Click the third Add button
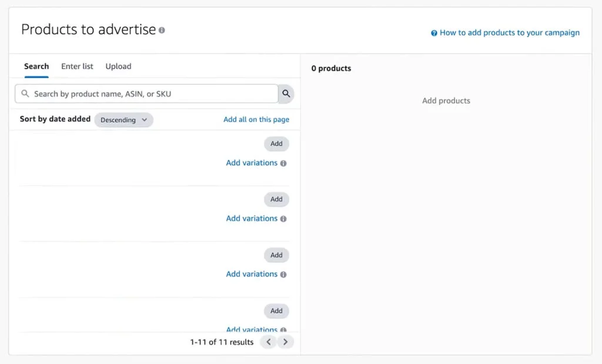Viewport: 602px width, 364px height. pos(276,255)
